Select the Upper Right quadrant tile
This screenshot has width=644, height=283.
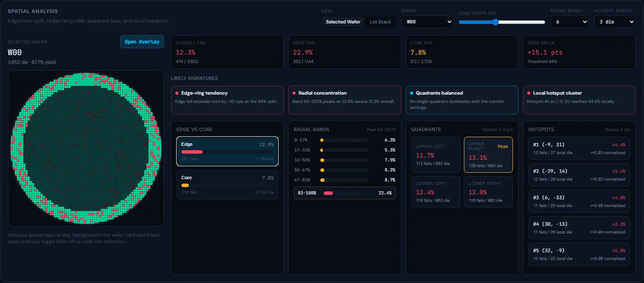tap(488, 155)
